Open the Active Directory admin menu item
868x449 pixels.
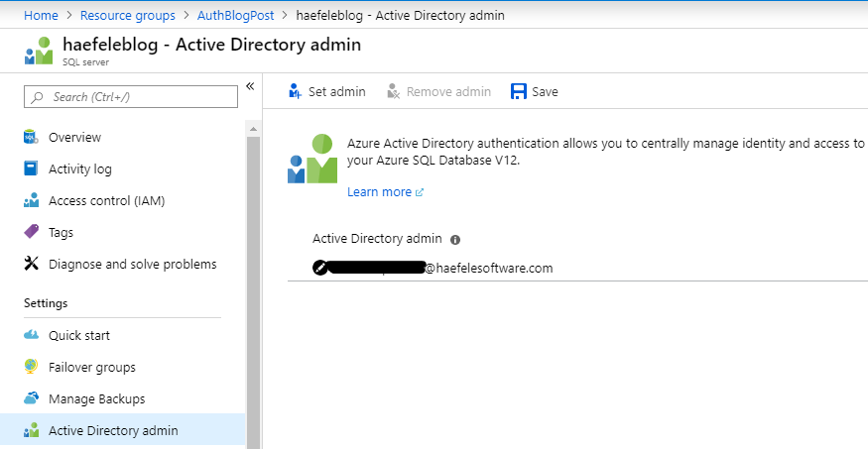(x=113, y=430)
